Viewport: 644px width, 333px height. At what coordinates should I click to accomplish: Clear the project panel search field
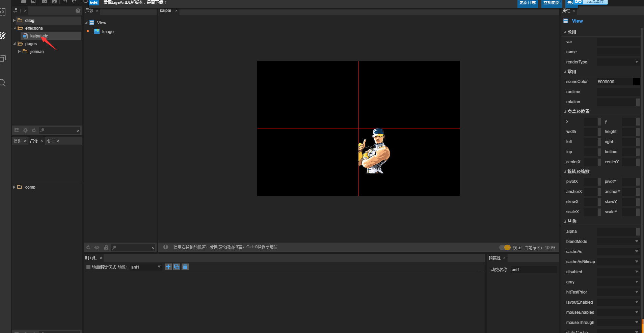pos(78,131)
